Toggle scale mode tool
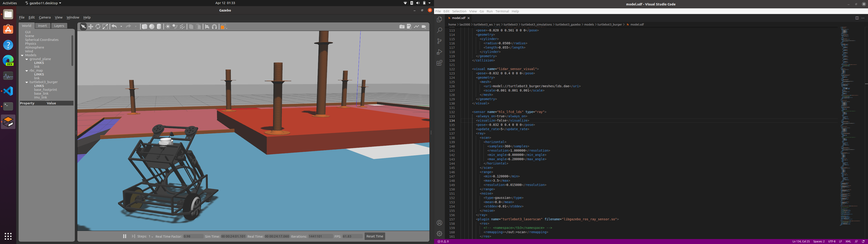This screenshot has width=868, height=244. 106,27
